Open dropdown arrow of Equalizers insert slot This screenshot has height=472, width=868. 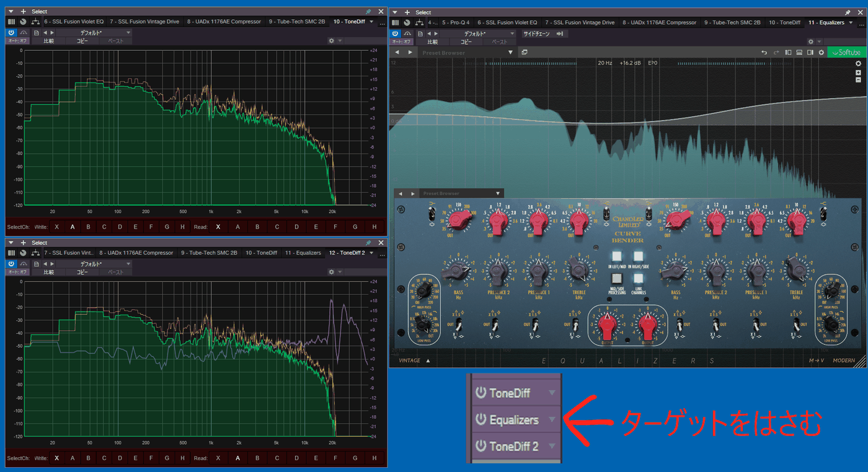coord(552,419)
